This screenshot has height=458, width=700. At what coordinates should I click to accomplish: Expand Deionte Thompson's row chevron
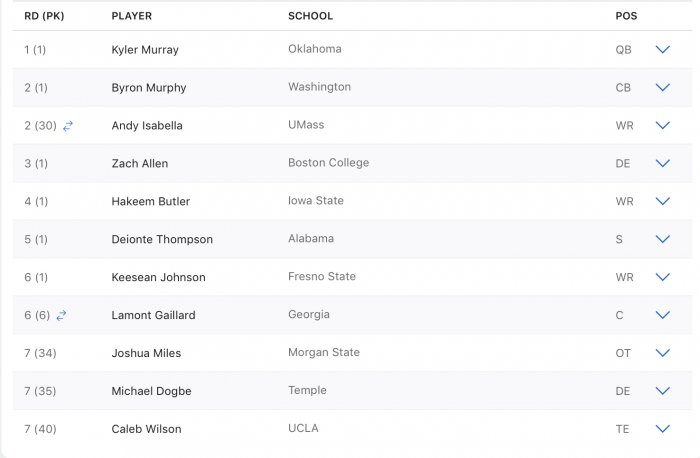coord(662,239)
